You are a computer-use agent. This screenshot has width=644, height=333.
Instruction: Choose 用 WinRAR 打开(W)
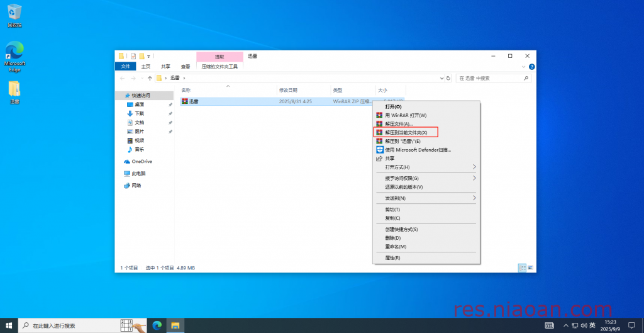coord(426,115)
